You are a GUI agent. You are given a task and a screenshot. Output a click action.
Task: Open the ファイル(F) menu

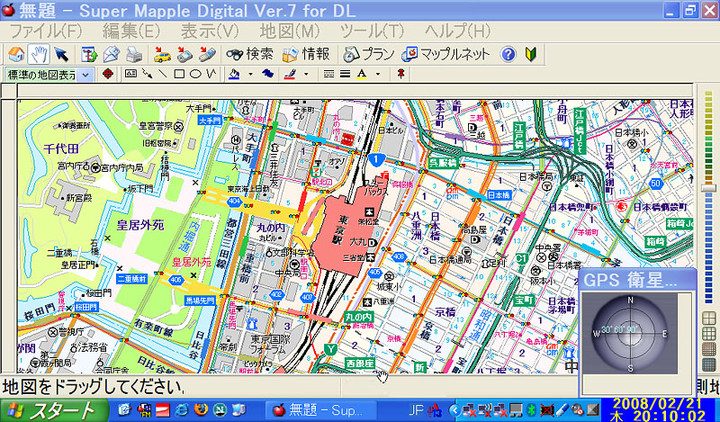coord(46,32)
